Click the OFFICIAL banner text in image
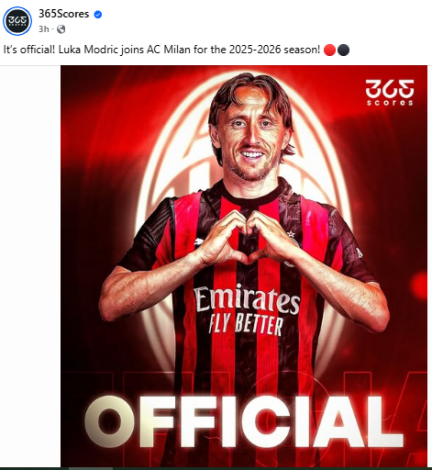 tap(243, 422)
